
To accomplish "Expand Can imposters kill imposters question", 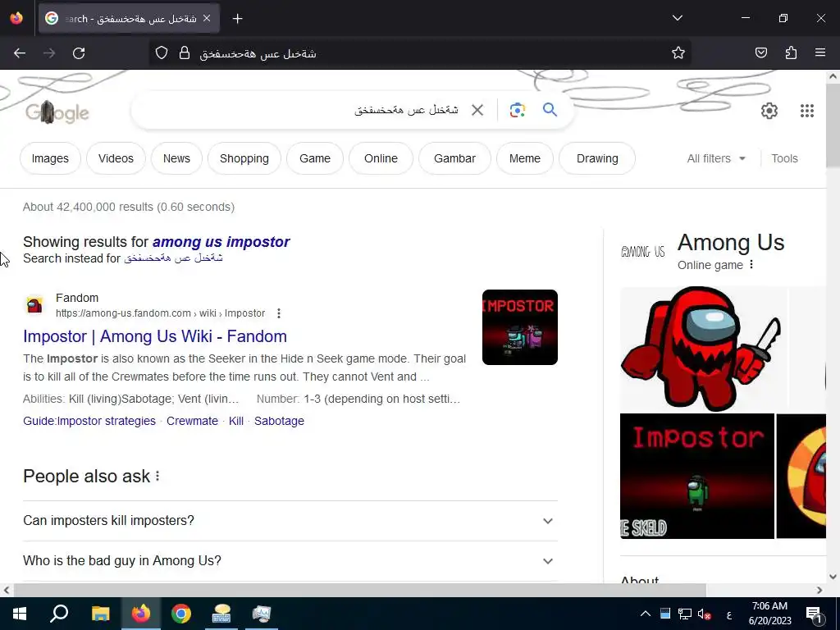I will (290, 521).
